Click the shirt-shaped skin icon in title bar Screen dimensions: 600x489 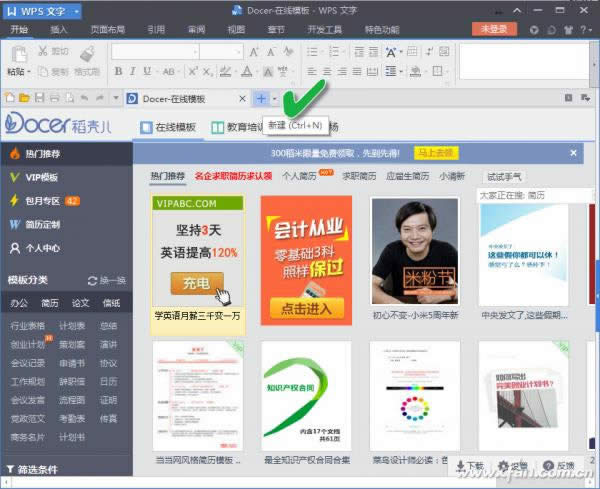568,30
